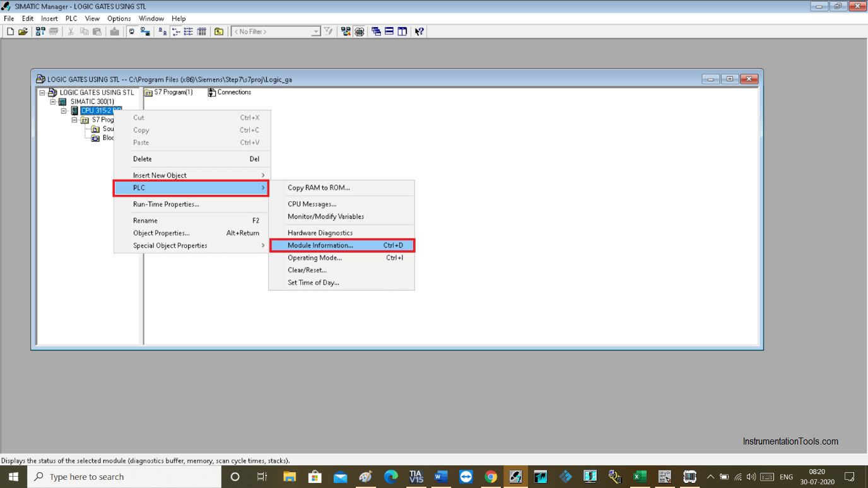This screenshot has height=488, width=868.
Task: Click the Open Project/Library folder icon
Action: point(23,32)
